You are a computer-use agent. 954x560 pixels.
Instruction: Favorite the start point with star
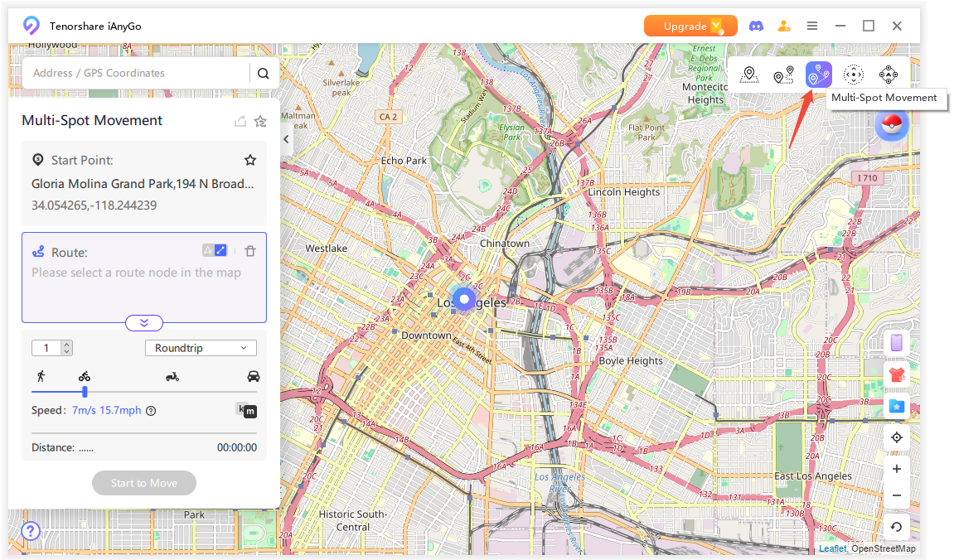pos(249,160)
